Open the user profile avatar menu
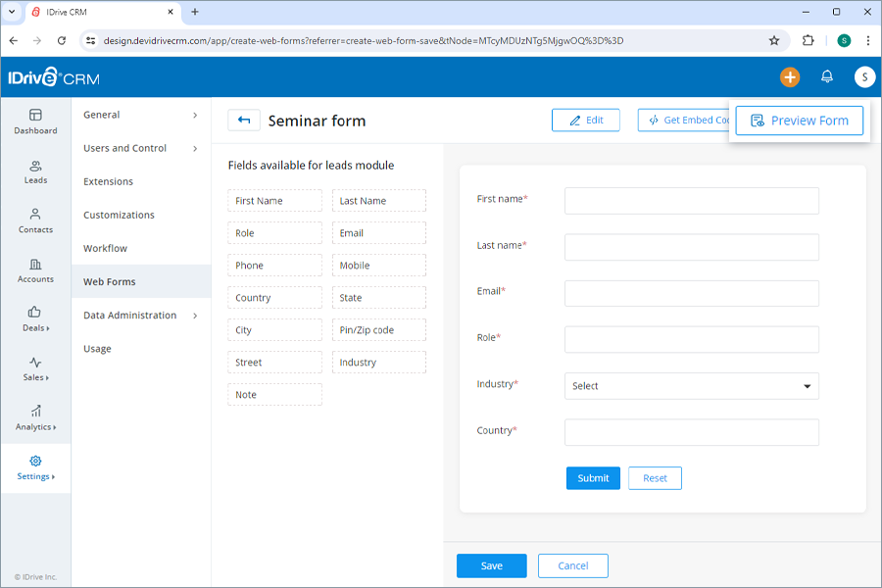 [863, 76]
